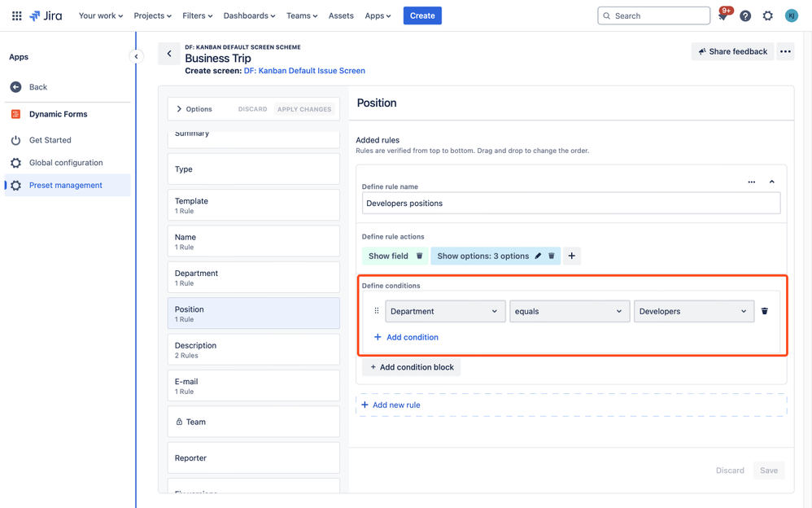The image size is (812, 508).
Task: Delete the Show field action
Action: pos(420,256)
